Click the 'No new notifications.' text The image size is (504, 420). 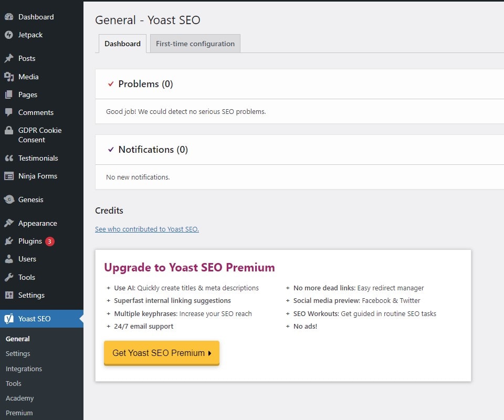pyautogui.click(x=138, y=177)
